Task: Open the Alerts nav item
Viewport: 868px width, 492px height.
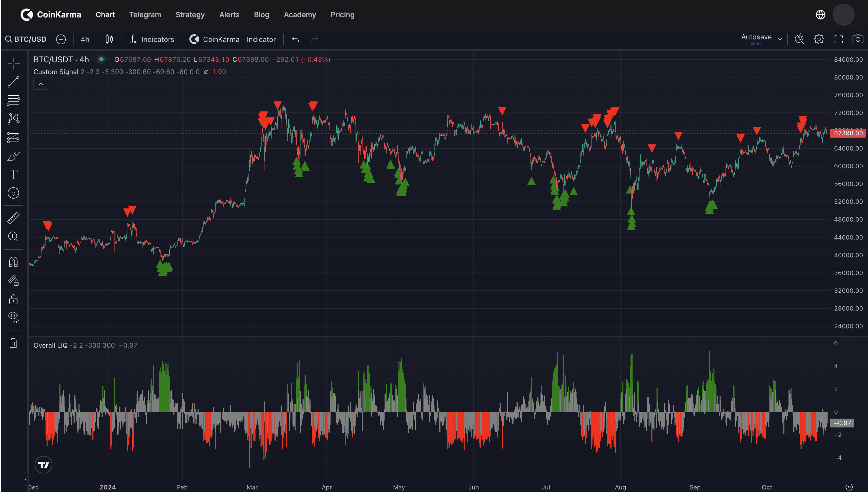Action: (x=229, y=14)
